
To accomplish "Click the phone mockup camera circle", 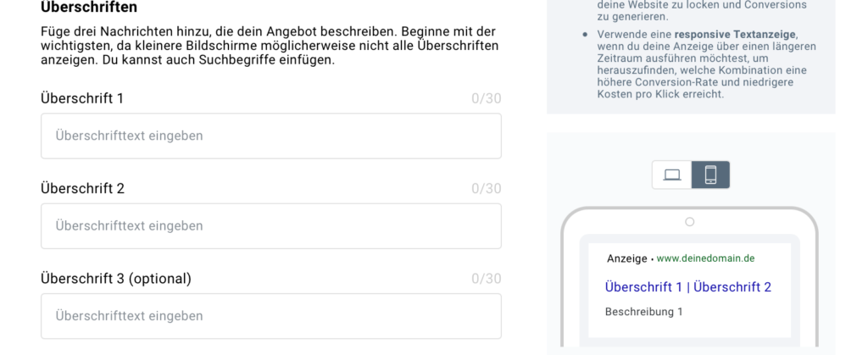I will coord(690,222).
